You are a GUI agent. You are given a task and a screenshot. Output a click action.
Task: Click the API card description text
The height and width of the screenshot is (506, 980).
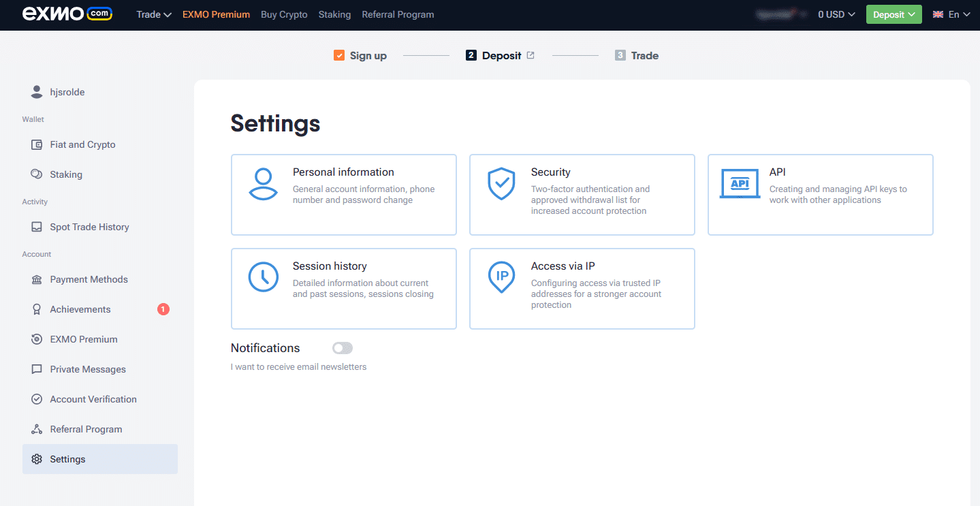838,195
